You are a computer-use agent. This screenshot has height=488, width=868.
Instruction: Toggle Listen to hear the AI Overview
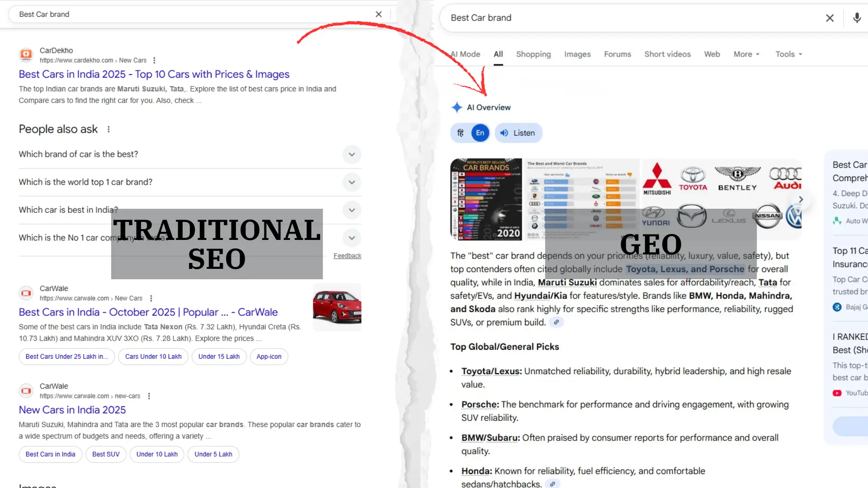pos(518,133)
